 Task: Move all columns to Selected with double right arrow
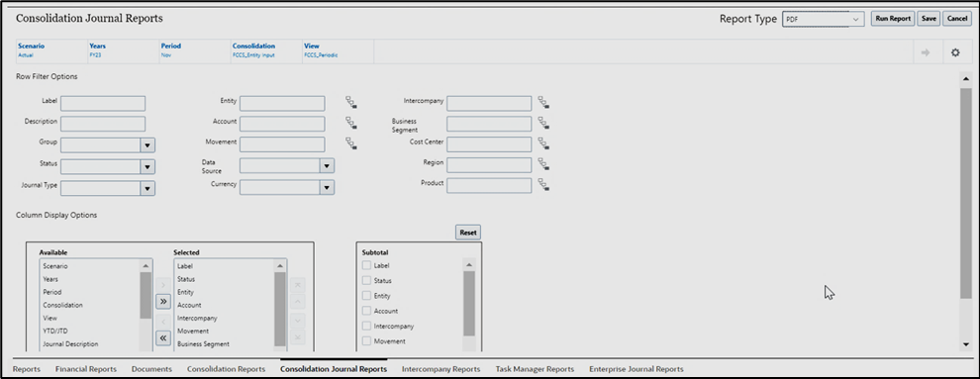coord(163,302)
